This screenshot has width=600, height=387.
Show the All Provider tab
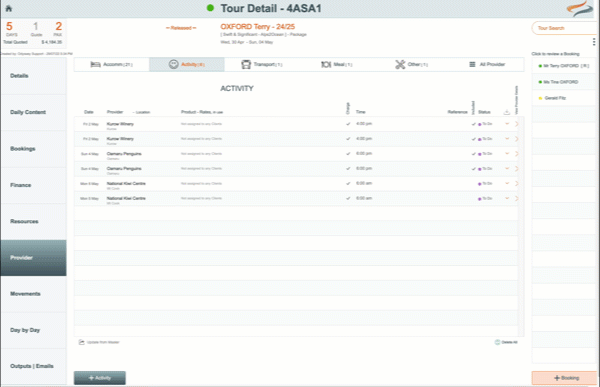tap(487, 64)
